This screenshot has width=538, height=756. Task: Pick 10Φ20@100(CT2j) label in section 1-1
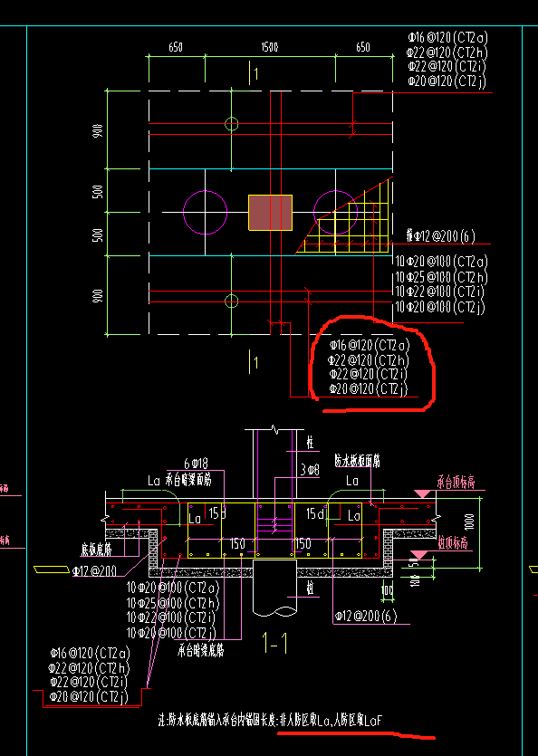click(x=171, y=632)
